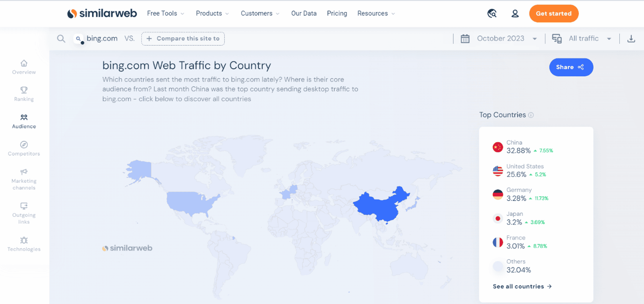Click France's 3.01% value

click(x=515, y=246)
